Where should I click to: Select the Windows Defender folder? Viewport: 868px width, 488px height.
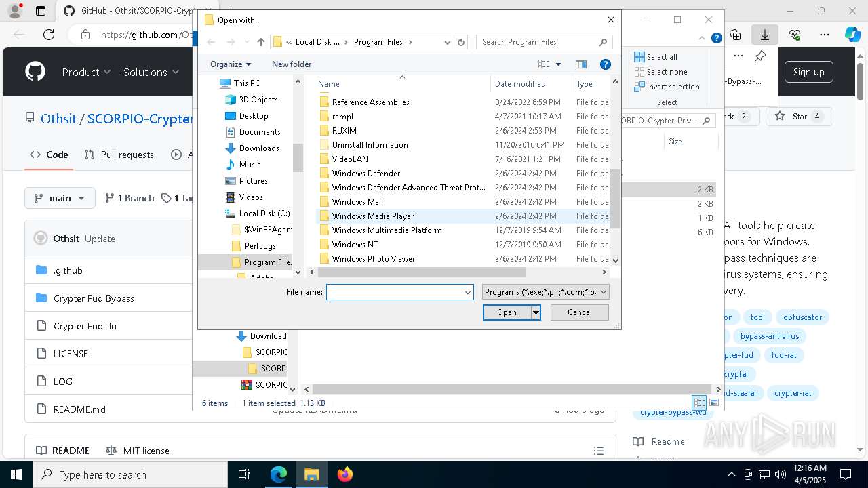click(x=366, y=174)
